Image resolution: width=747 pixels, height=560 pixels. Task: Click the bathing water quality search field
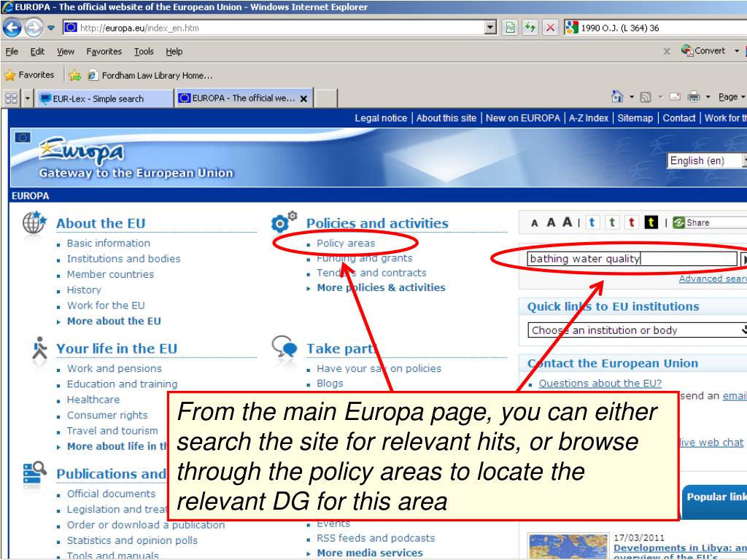point(632,259)
